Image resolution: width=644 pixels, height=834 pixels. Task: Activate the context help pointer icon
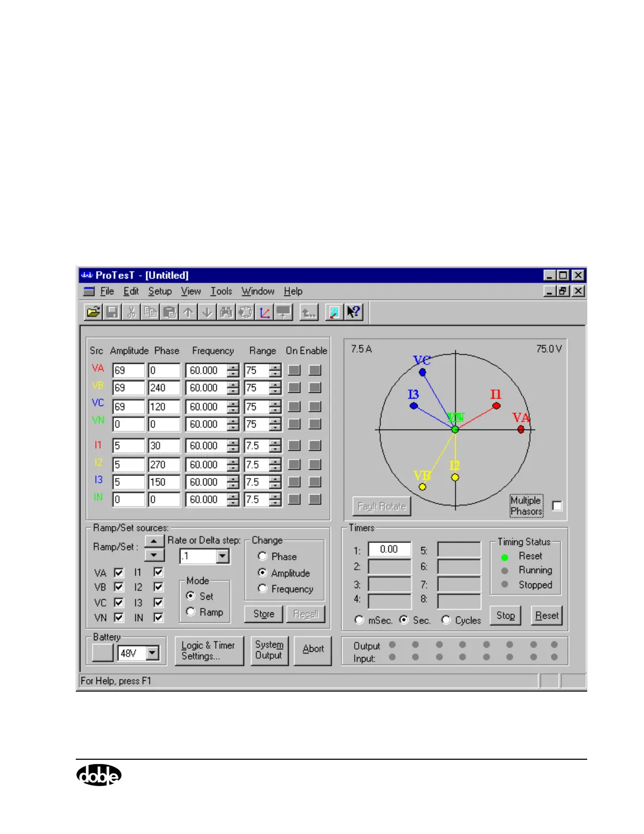click(x=354, y=312)
